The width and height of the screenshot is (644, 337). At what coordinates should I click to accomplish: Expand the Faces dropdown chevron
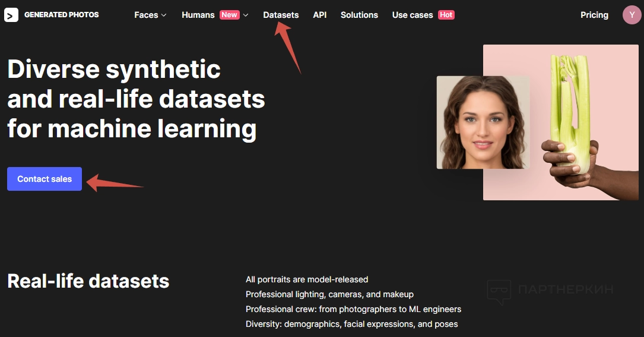point(164,15)
